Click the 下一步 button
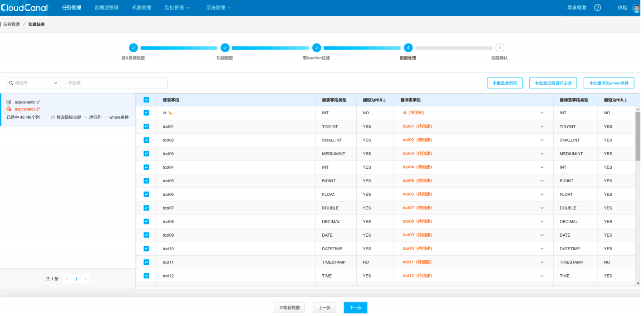This screenshot has width=644, height=316. [355, 308]
